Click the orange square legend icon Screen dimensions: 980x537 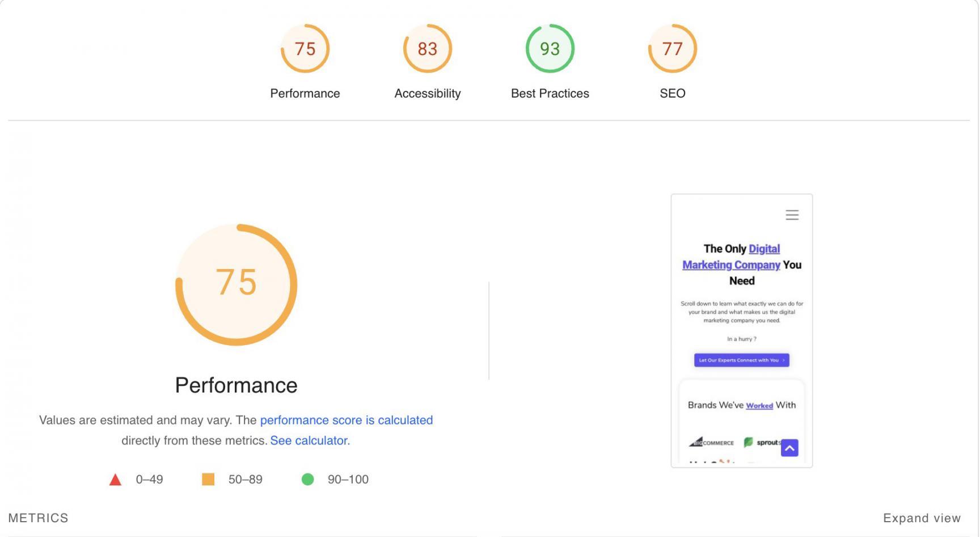[208, 480]
